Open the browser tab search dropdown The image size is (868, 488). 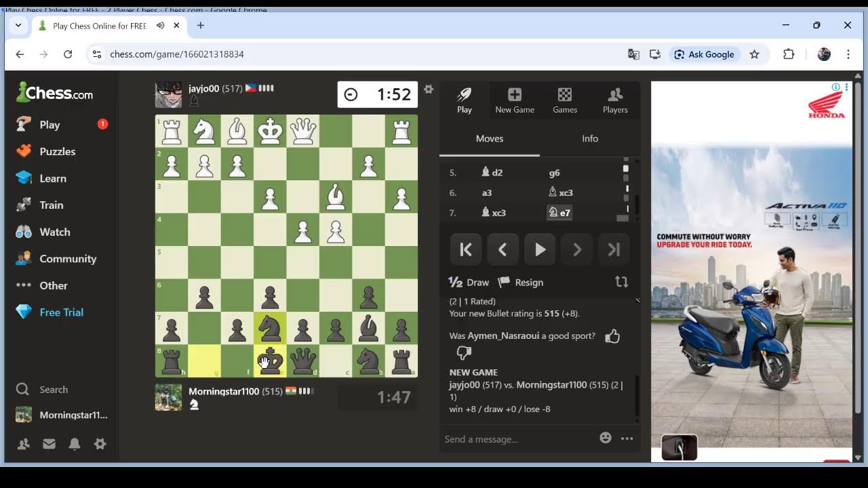(18, 26)
